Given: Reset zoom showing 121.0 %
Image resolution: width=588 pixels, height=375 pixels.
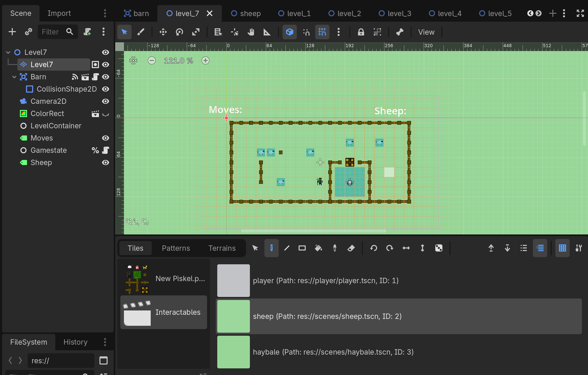Looking at the screenshot, I should point(178,60).
